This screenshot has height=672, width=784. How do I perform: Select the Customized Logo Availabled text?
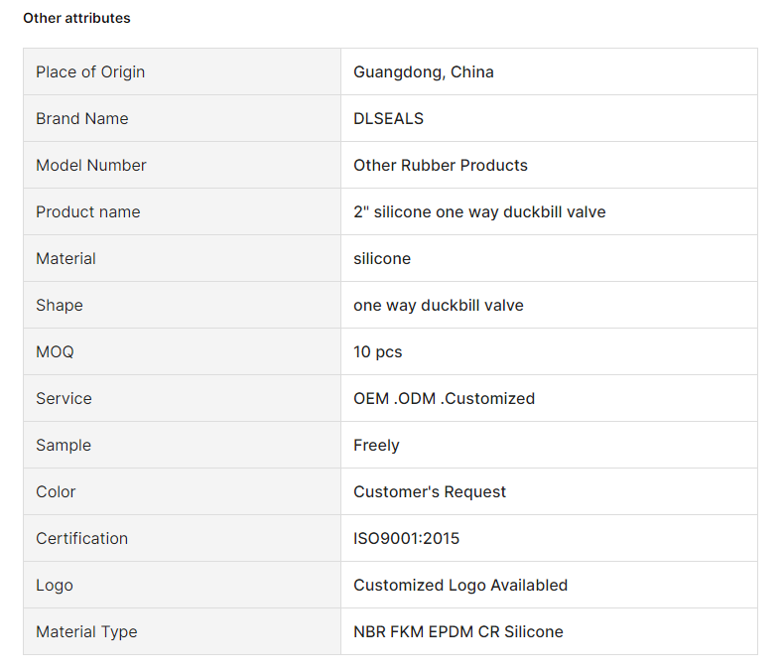click(x=460, y=585)
